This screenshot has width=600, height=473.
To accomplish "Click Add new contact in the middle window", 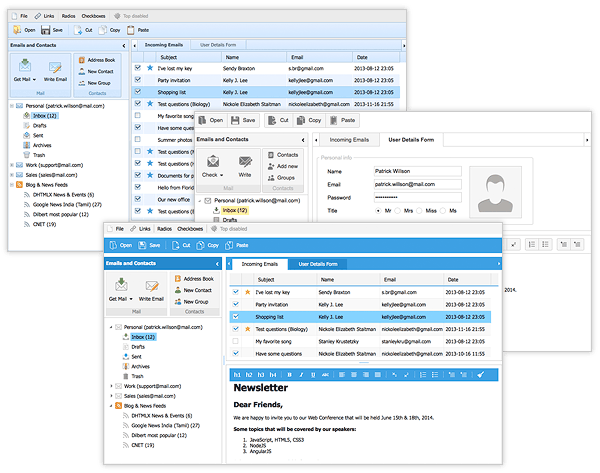I will pos(283,166).
